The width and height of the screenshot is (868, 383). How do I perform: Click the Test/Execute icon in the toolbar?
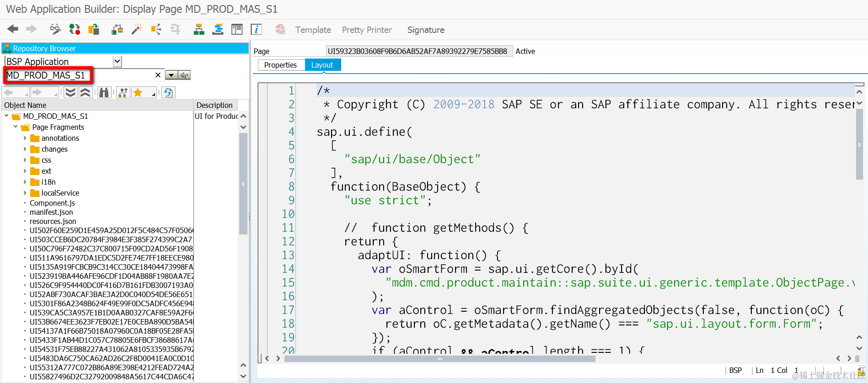pyautogui.click(x=156, y=30)
